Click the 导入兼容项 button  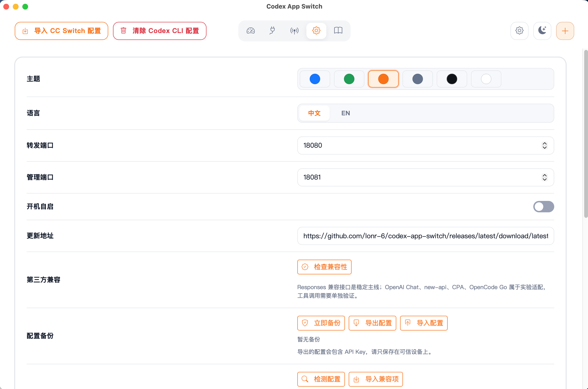pos(376,379)
